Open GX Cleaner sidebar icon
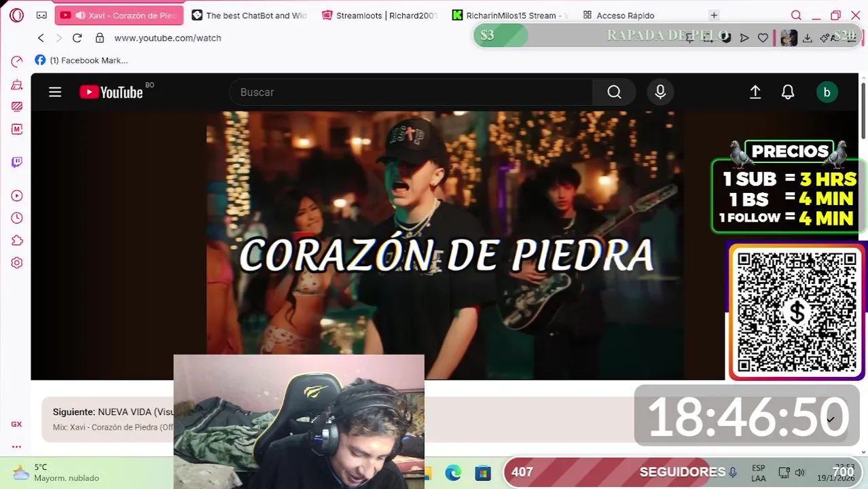868x489 pixels. [x=17, y=85]
